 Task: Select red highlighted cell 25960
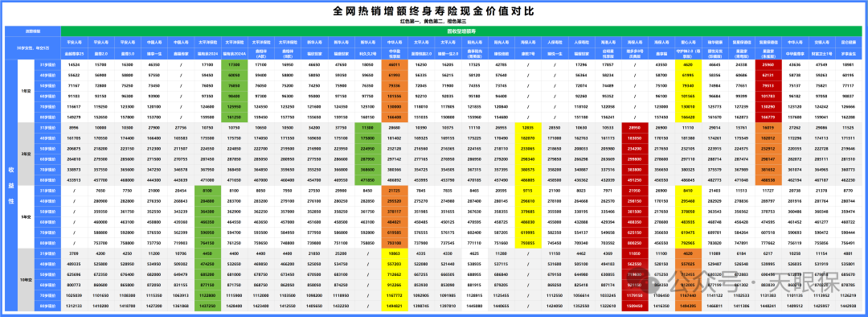(x=769, y=65)
